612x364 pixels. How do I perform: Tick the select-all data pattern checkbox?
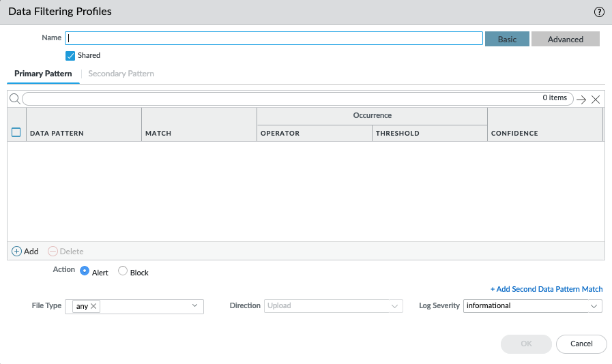16,133
